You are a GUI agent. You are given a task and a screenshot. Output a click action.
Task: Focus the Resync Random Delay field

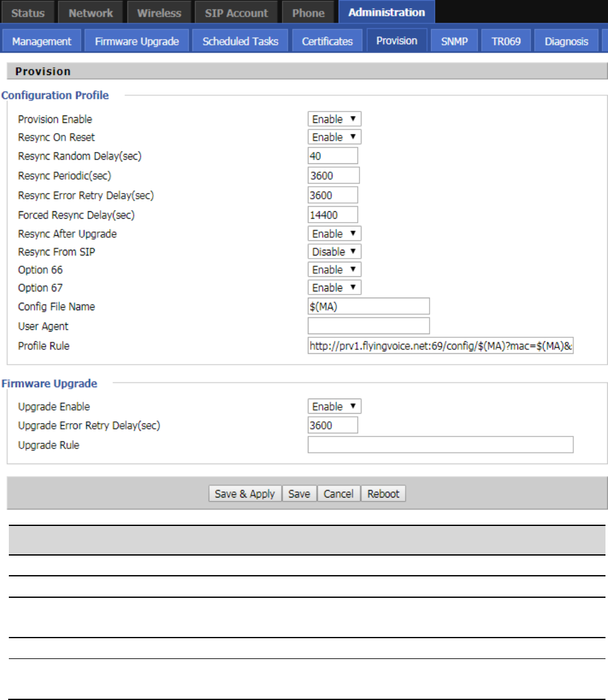[x=333, y=156]
